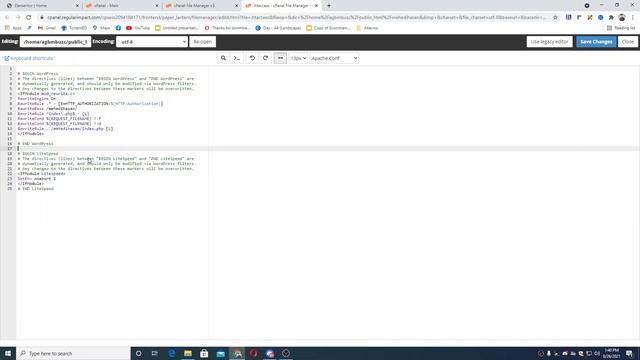This screenshot has width=640, height=360.
Task: Open the Cortana circle on taskbar
Action: 139,353
